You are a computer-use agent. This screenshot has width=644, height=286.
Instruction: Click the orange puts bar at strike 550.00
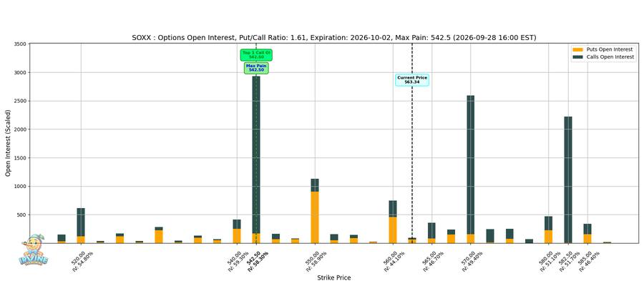(315, 217)
